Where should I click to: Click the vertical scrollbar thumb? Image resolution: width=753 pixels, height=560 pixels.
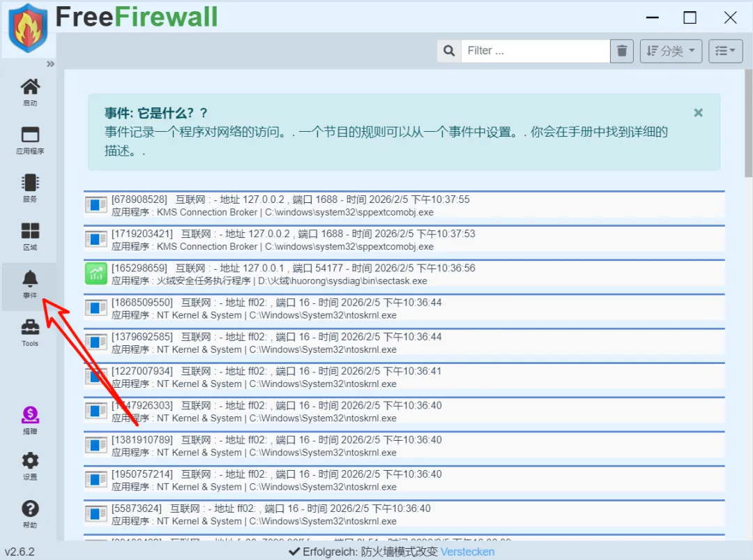point(748,123)
